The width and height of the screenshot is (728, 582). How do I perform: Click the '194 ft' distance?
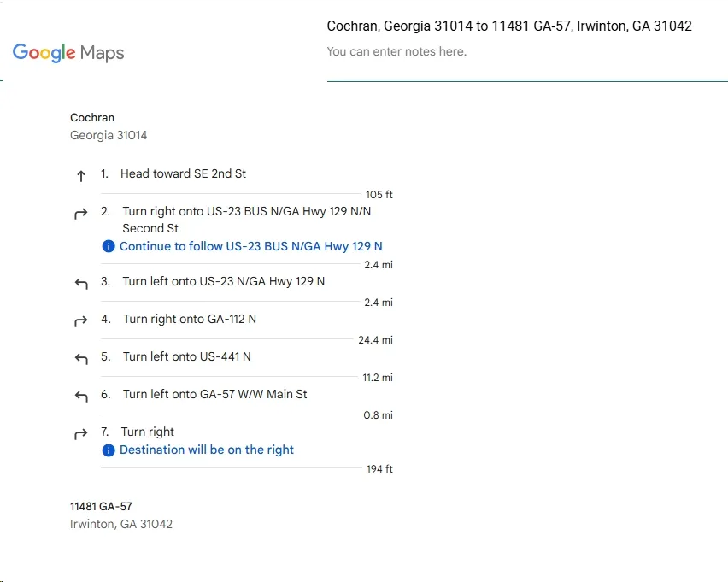[379, 469]
